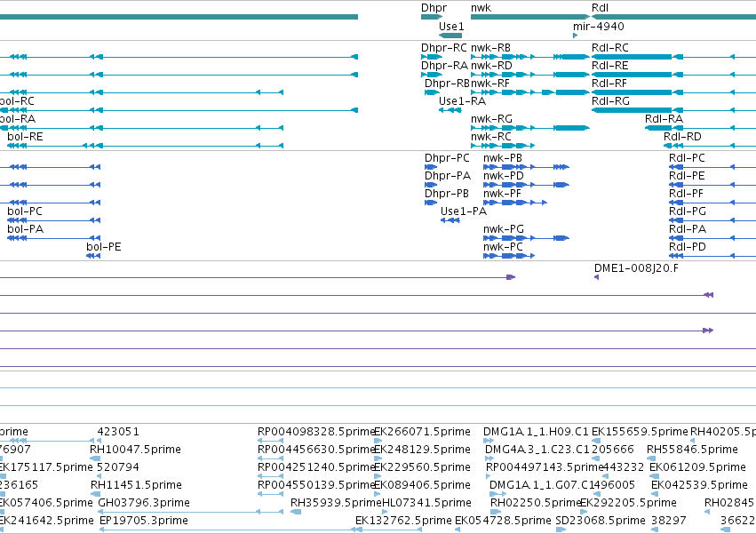Click the Rdl-RC transcript label

[x=610, y=48]
